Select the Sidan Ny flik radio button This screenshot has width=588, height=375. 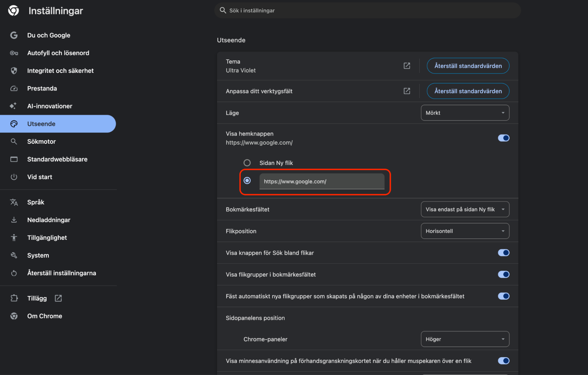[247, 163]
